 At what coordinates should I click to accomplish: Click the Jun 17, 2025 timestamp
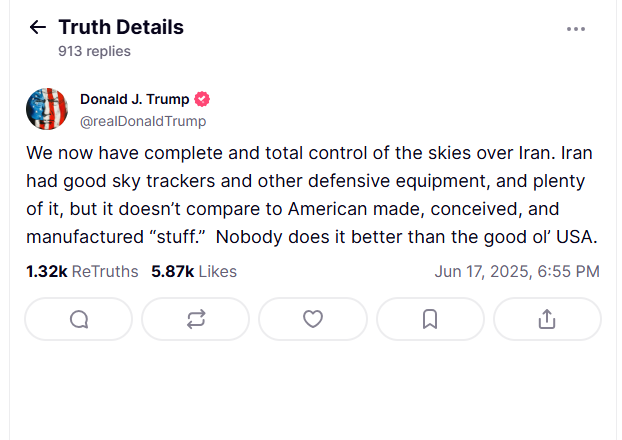point(517,271)
